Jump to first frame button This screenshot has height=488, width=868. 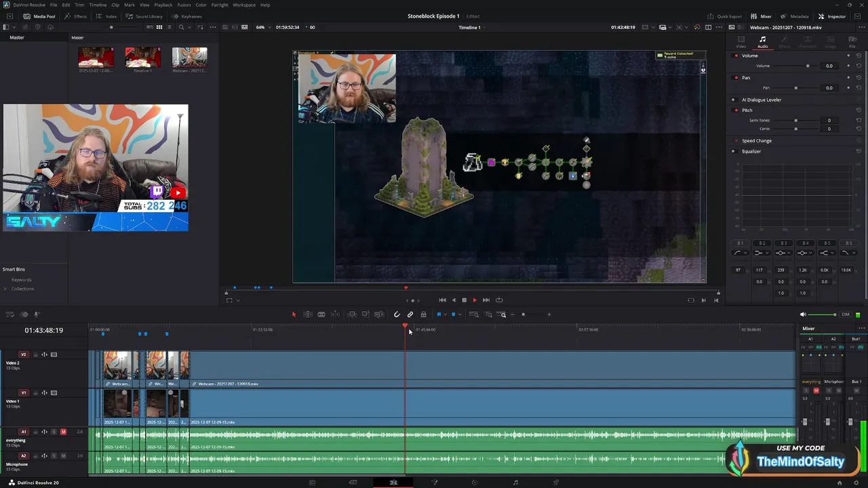click(x=442, y=300)
